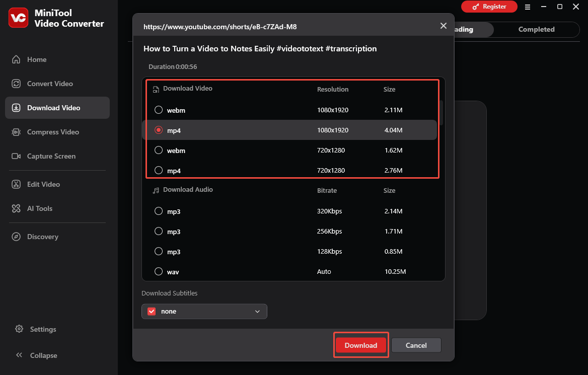The image size is (588, 375).
Task: Click the 128Kbps bitrate value
Action: pyautogui.click(x=329, y=251)
